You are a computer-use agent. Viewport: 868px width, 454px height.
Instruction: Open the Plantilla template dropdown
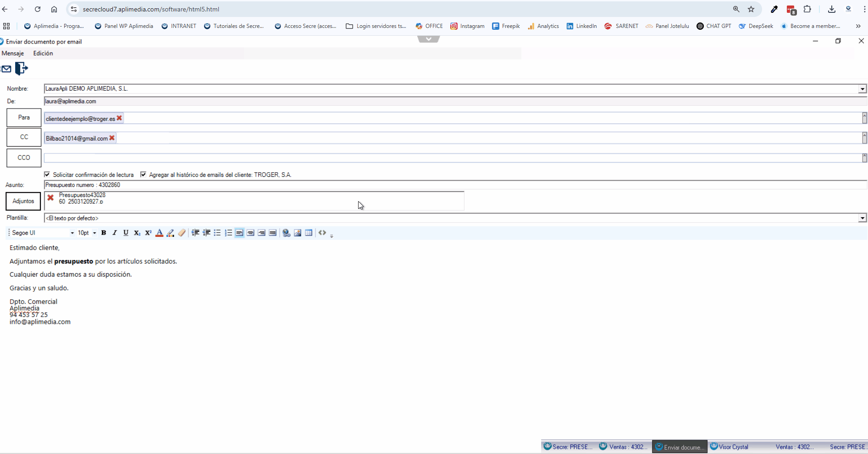[x=862, y=218]
